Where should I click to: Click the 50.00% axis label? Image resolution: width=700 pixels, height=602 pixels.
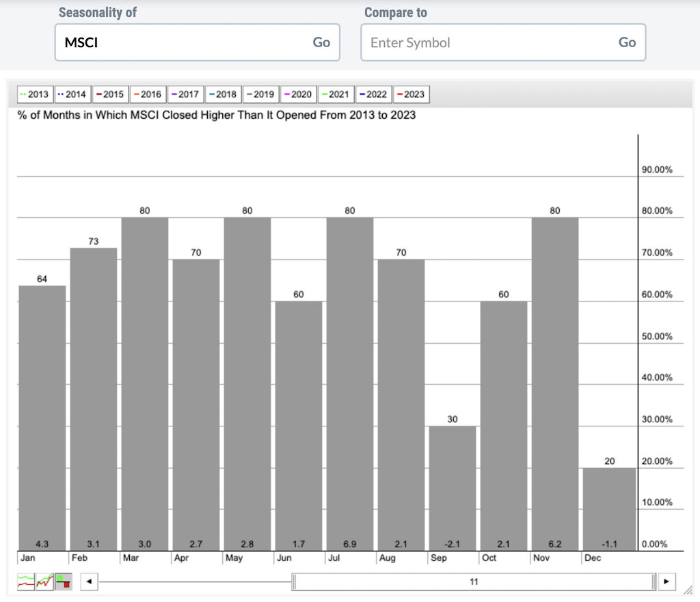(x=657, y=336)
